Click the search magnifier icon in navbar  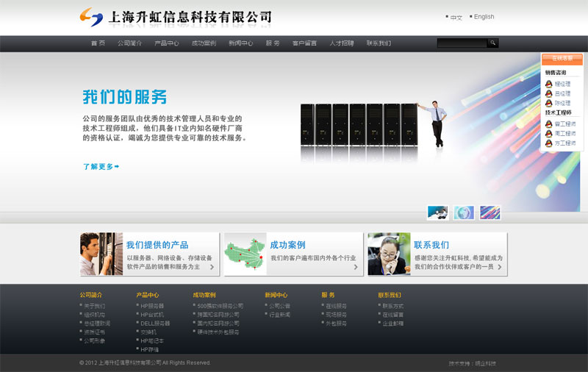[x=492, y=43]
